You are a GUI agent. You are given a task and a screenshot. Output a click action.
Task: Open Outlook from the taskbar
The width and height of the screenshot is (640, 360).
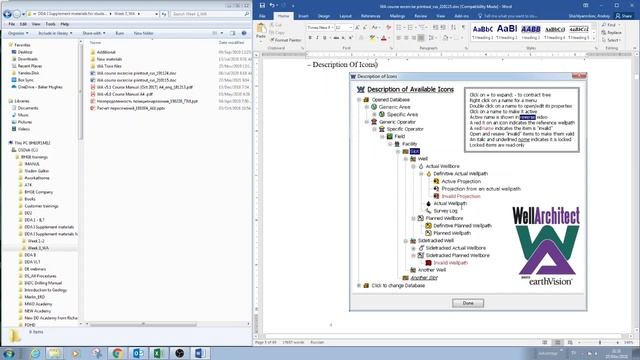[138, 353]
